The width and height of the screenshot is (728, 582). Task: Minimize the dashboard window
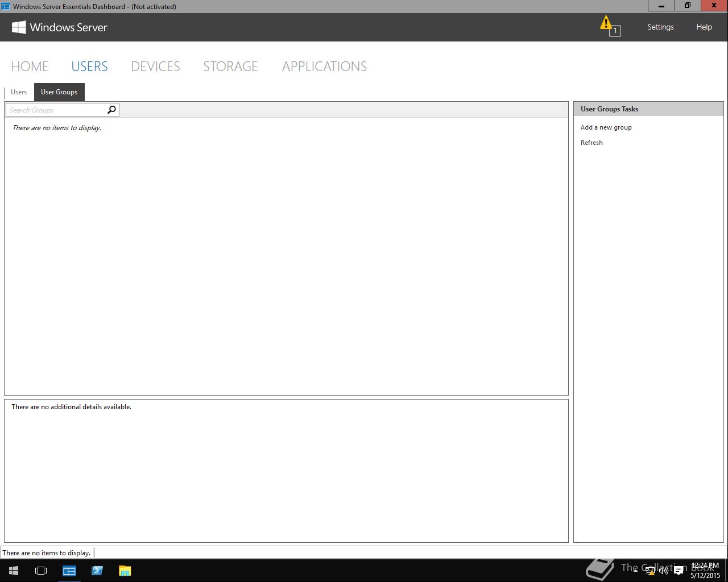[661, 6]
